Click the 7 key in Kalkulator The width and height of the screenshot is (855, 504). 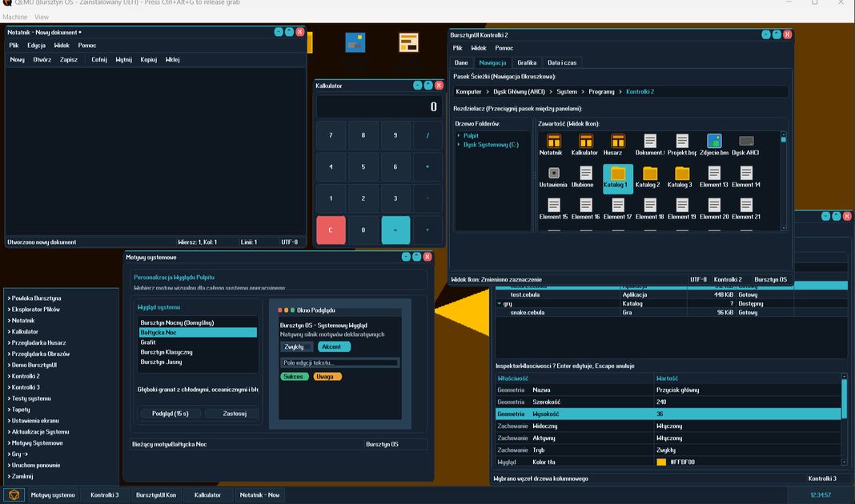331,135
